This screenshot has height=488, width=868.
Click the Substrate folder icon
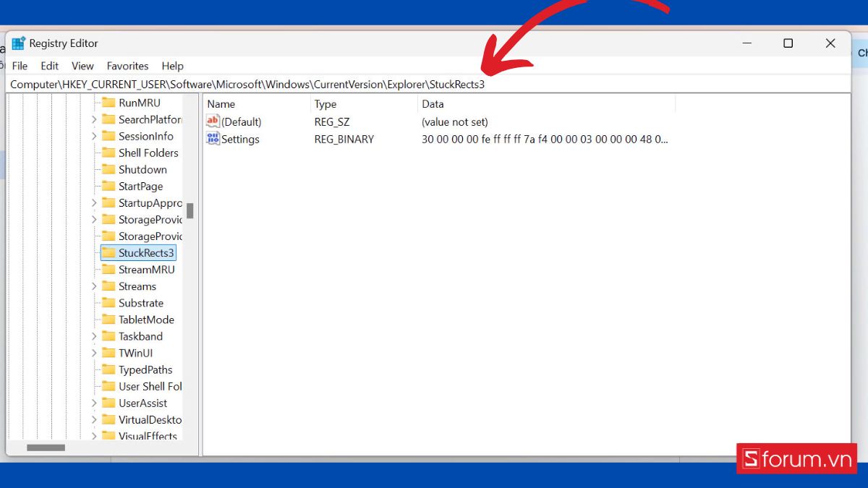(109, 303)
